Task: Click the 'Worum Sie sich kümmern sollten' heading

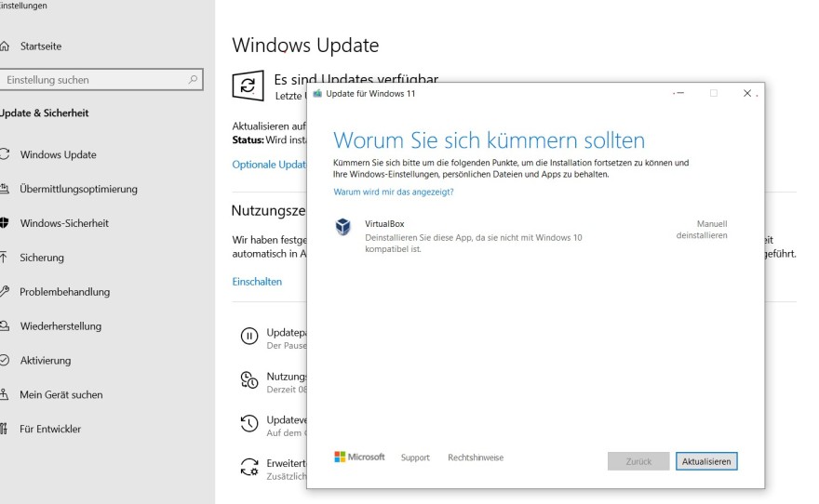Action: point(489,140)
